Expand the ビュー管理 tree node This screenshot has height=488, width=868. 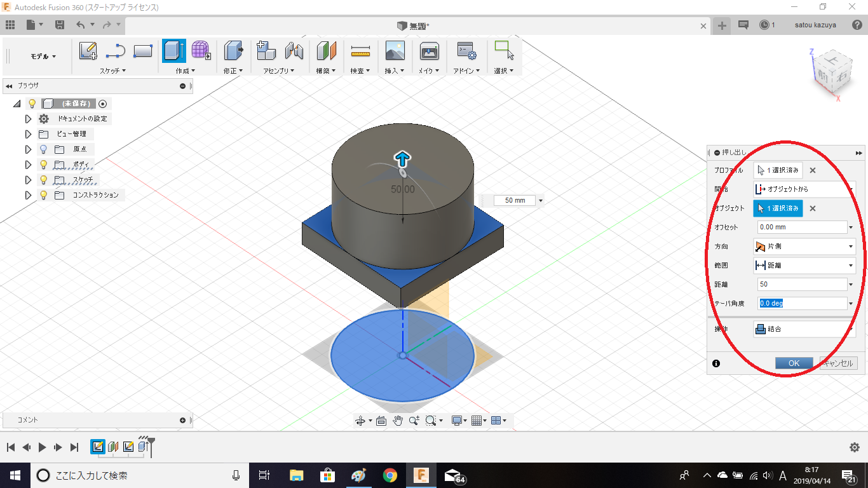[28, 134]
